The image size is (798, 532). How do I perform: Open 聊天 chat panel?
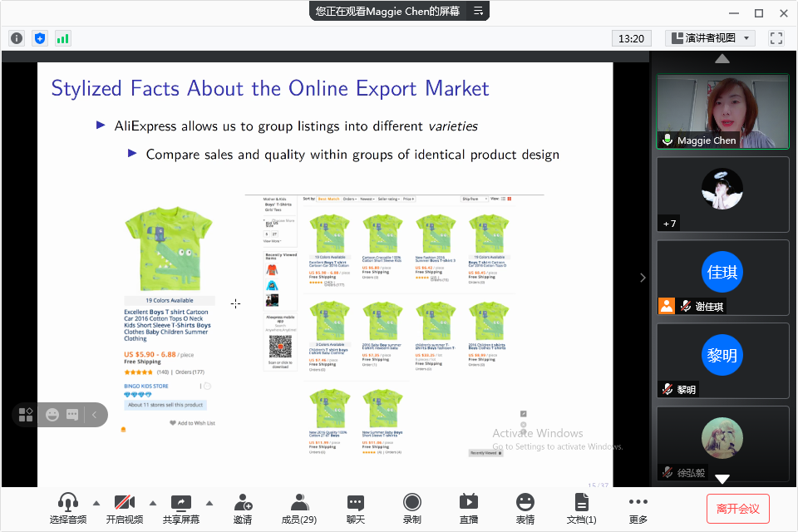356,509
